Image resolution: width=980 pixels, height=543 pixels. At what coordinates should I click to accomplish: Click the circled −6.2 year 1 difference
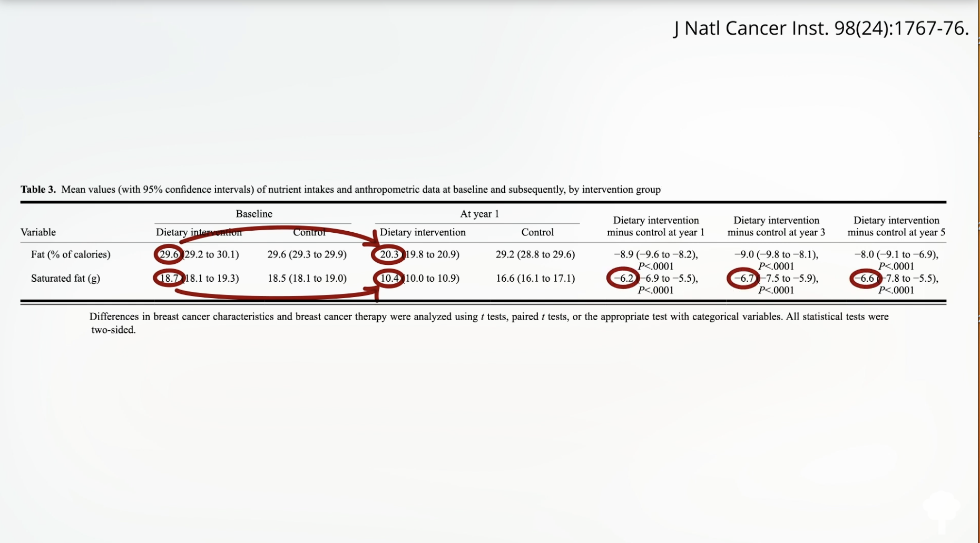[623, 278]
